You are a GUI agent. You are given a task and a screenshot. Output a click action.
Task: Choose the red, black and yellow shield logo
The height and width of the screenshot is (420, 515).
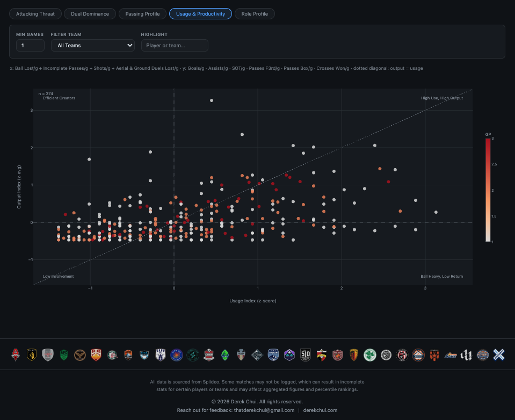pyautogui.click(x=322, y=355)
